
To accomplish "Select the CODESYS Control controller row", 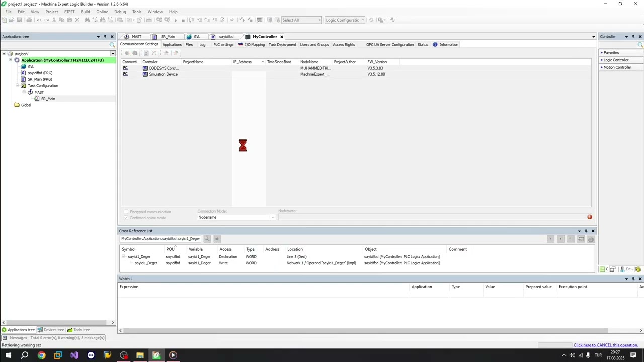I will pos(356,68).
